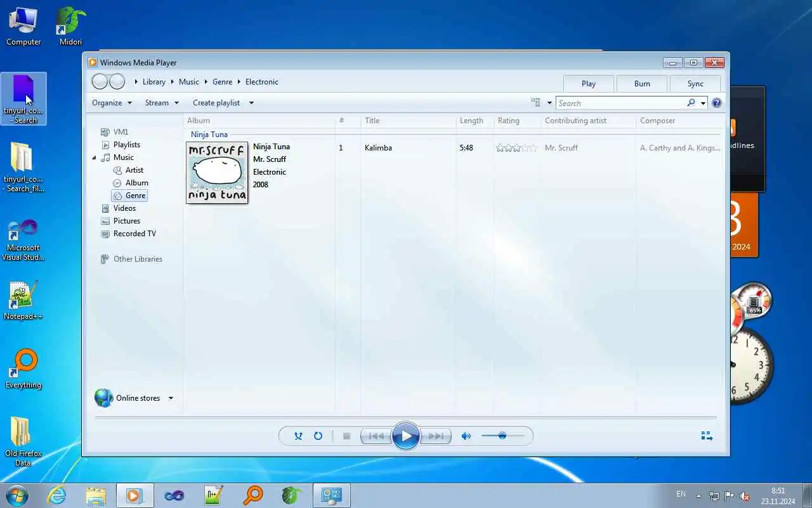Click the Previous track button
812x508 pixels.
point(376,436)
